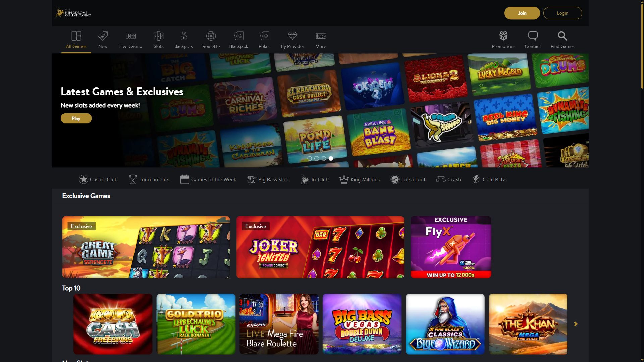Open Fire Blaze Classics Blue Wizard game
The height and width of the screenshot is (362, 644).
[445, 324]
